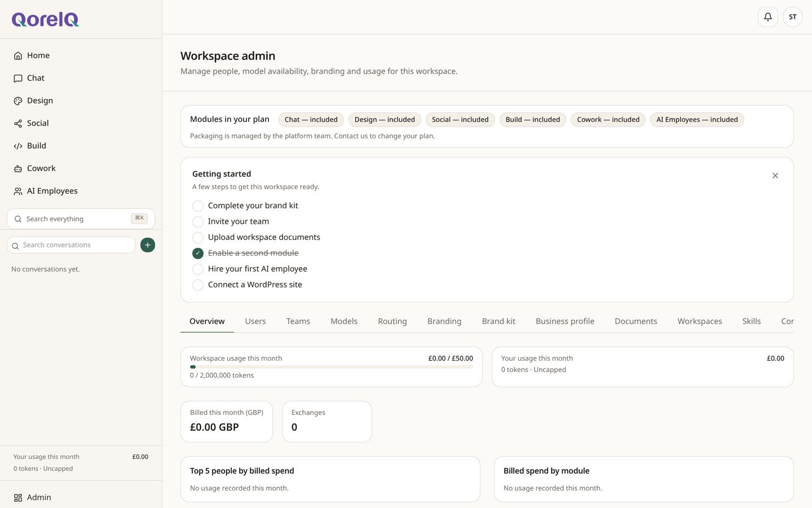Switch to the Teams tab
The width and height of the screenshot is (812, 508).
[x=298, y=321]
